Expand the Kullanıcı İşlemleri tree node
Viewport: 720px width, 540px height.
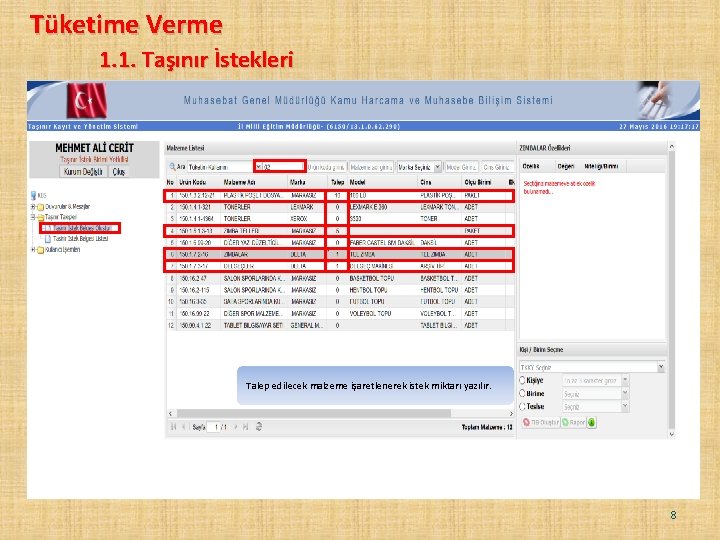click(x=33, y=250)
